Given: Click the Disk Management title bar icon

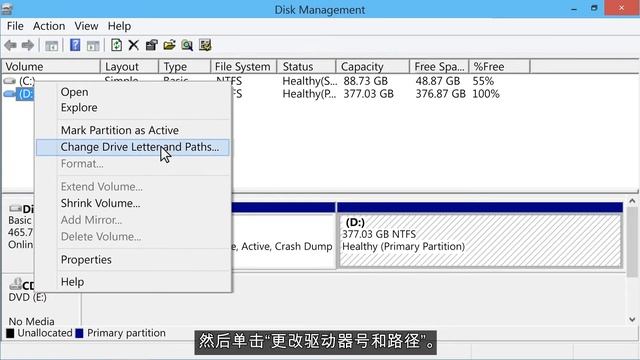Looking at the screenshot, I should (x=7, y=9).
